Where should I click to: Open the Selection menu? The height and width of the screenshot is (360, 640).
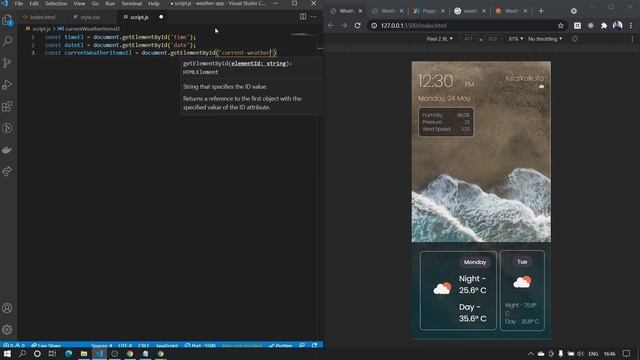[x=56, y=3]
